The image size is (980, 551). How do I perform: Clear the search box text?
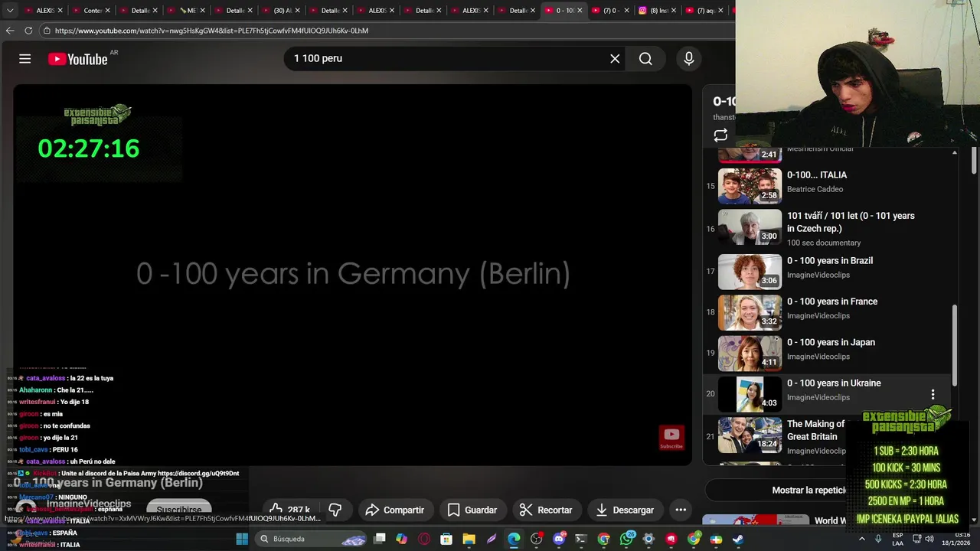click(615, 58)
